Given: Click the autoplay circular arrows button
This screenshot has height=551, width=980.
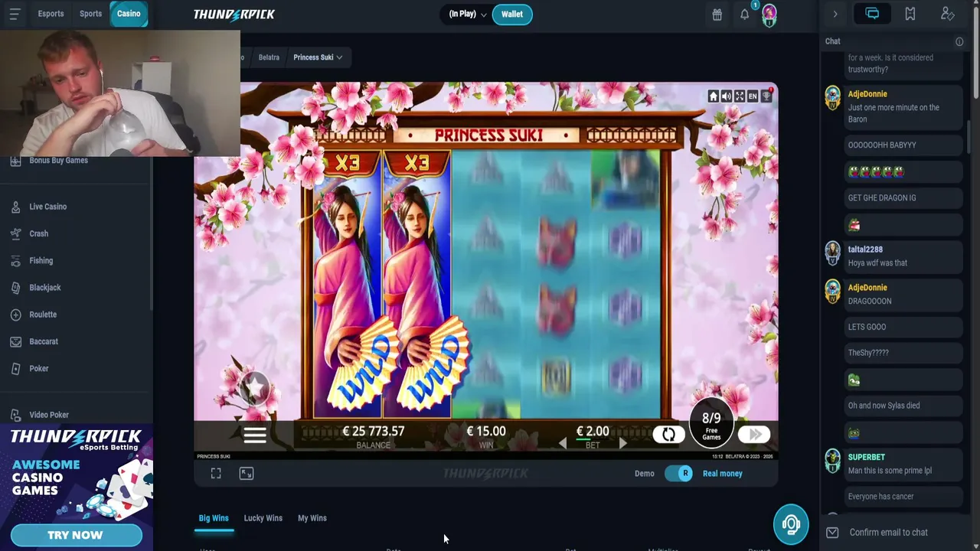Looking at the screenshot, I should click(668, 434).
